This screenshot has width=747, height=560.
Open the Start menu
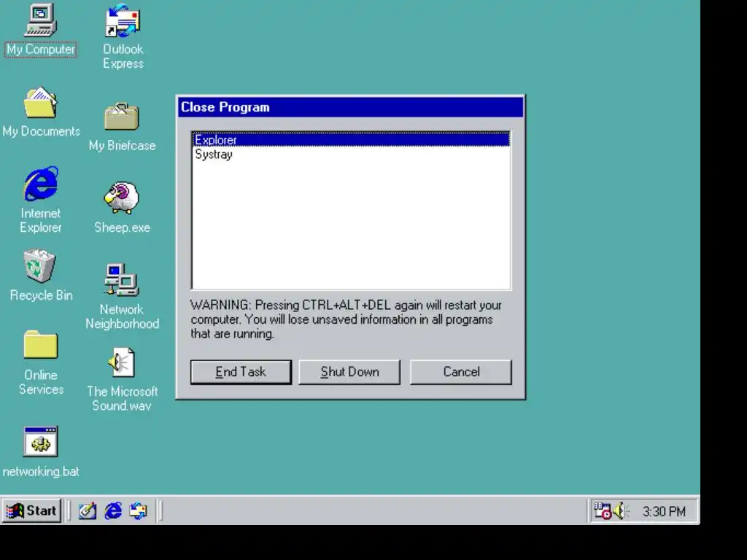pyautogui.click(x=31, y=511)
